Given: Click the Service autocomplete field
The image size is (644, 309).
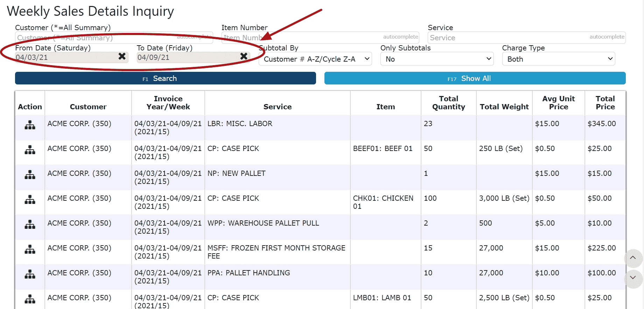Looking at the screenshot, I should pyautogui.click(x=507, y=37).
